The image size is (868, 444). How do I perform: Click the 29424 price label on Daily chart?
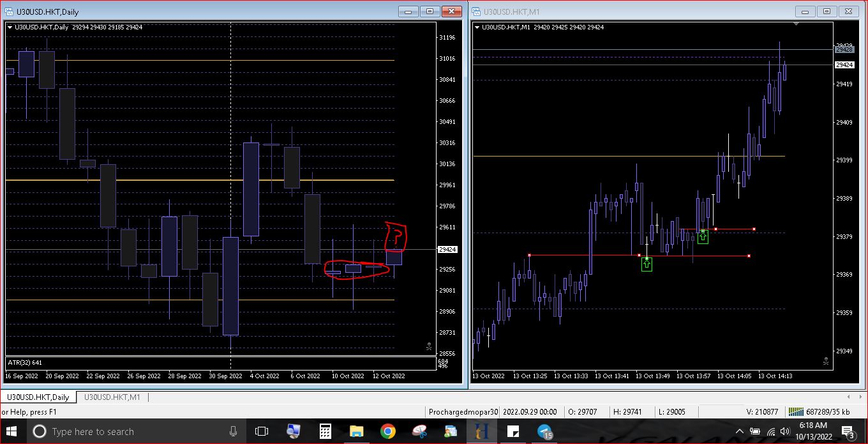(x=448, y=250)
